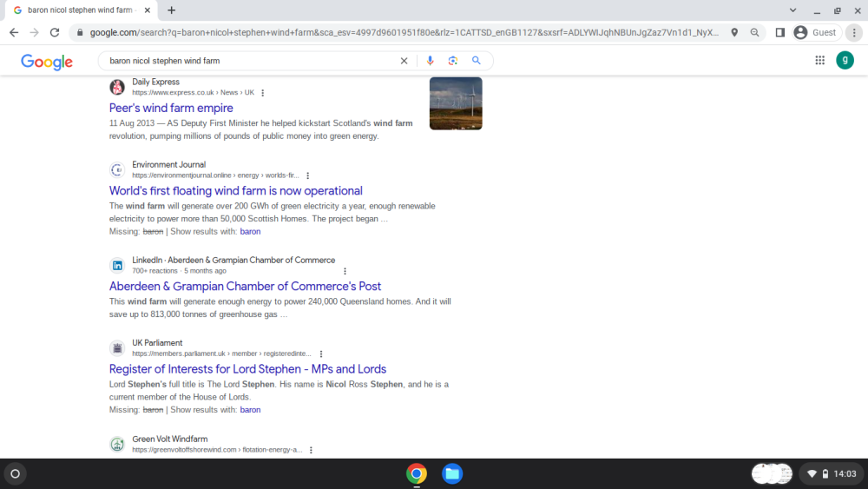Open 'Register of Interests for Lord Stephen' result

[247, 369]
